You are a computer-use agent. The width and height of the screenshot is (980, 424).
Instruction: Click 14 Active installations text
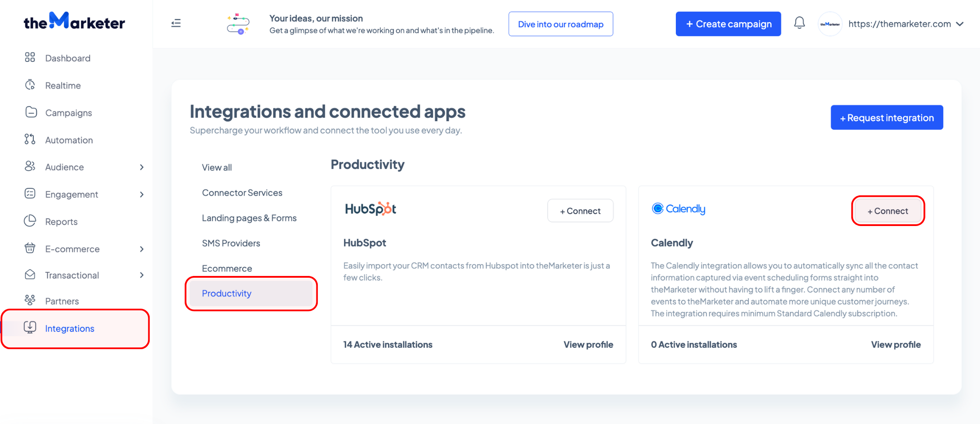coord(388,345)
